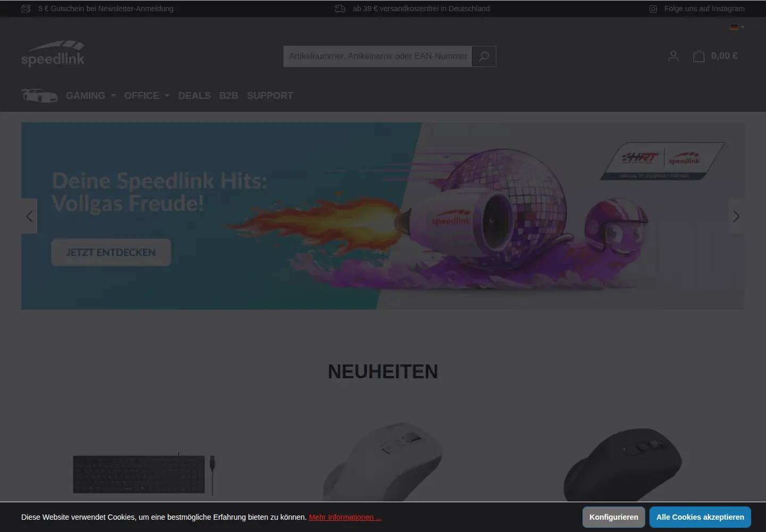
Task: Click the Speedlink logo
Action: 53,54
